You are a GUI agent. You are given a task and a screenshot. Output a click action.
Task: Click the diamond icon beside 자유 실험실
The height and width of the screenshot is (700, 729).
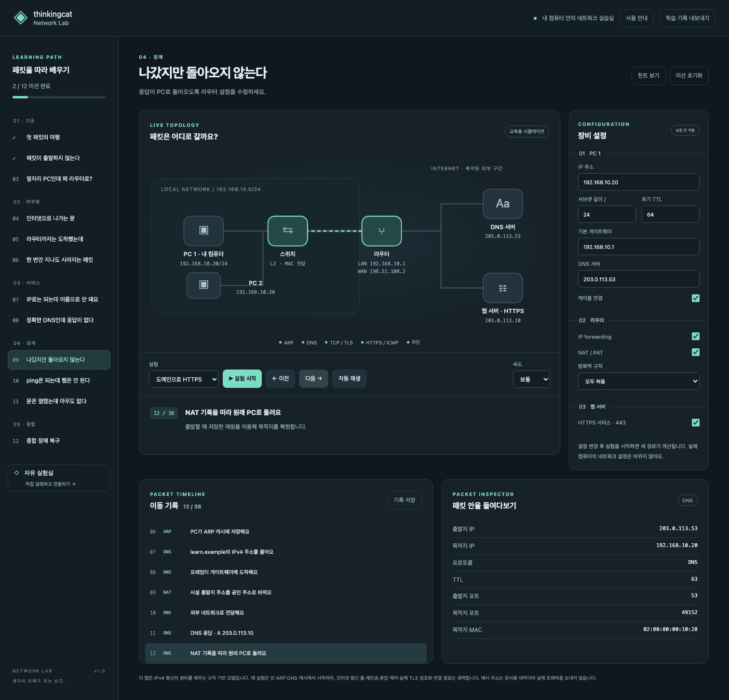point(17,473)
